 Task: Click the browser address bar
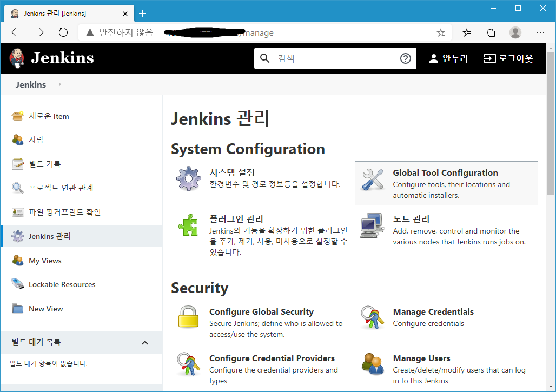(x=265, y=32)
